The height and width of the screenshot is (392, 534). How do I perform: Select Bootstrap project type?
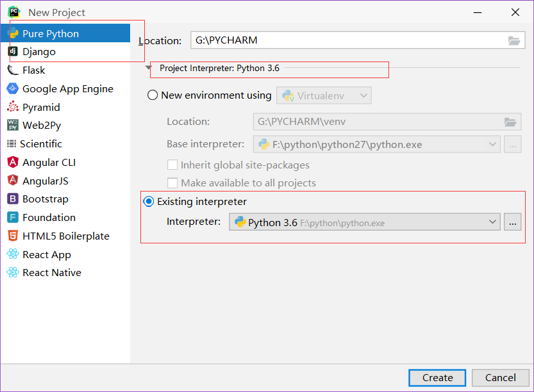[x=65, y=199]
